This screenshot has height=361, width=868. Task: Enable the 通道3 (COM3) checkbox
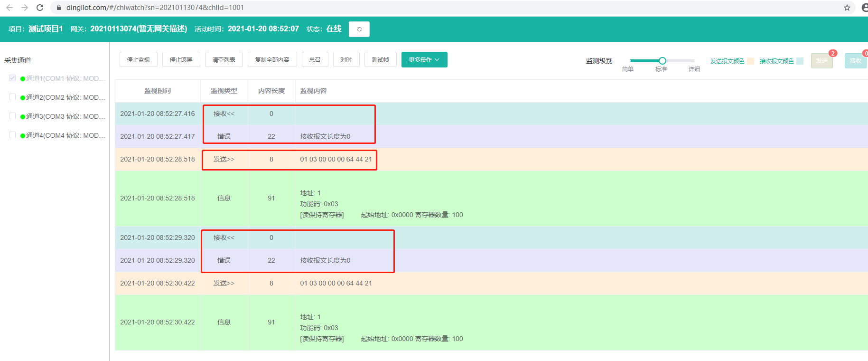12,116
